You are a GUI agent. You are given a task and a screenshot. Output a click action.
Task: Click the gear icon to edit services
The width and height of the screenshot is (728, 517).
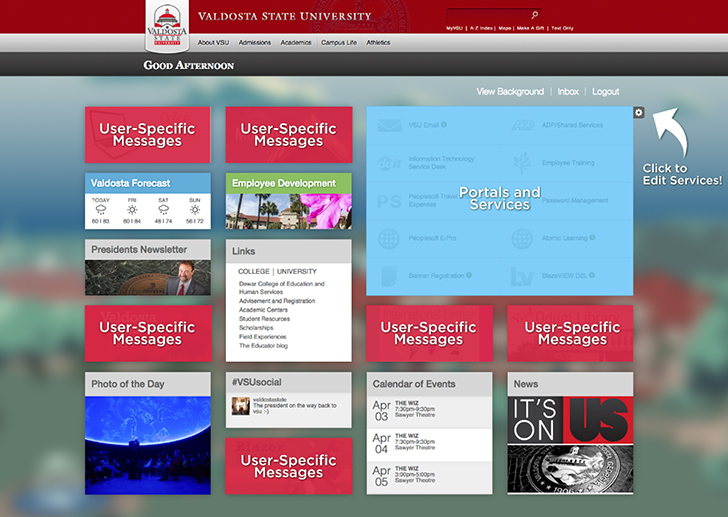click(639, 112)
